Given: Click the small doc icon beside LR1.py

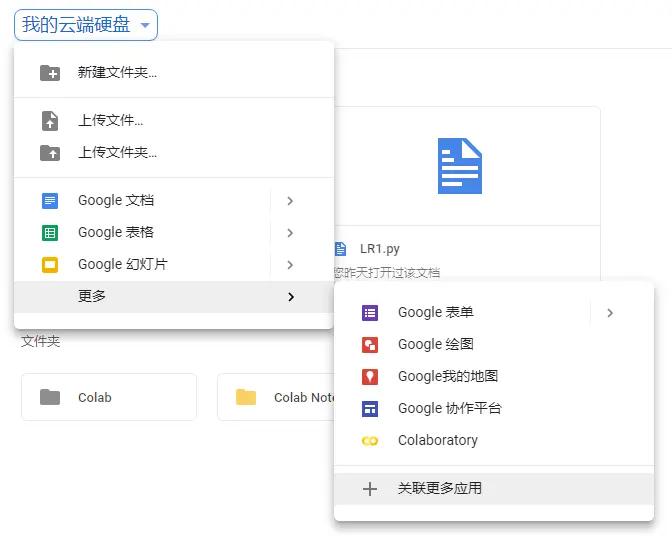Looking at the screenshot, I should [340, 249].
